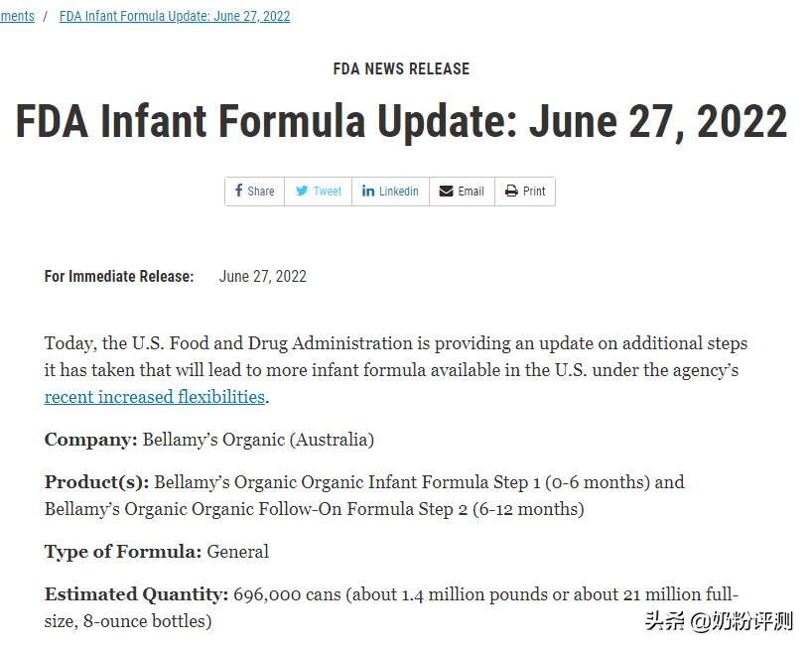Click the release date beside 'For Immediate Release'
Screen dimensions: 812x650
262,277
